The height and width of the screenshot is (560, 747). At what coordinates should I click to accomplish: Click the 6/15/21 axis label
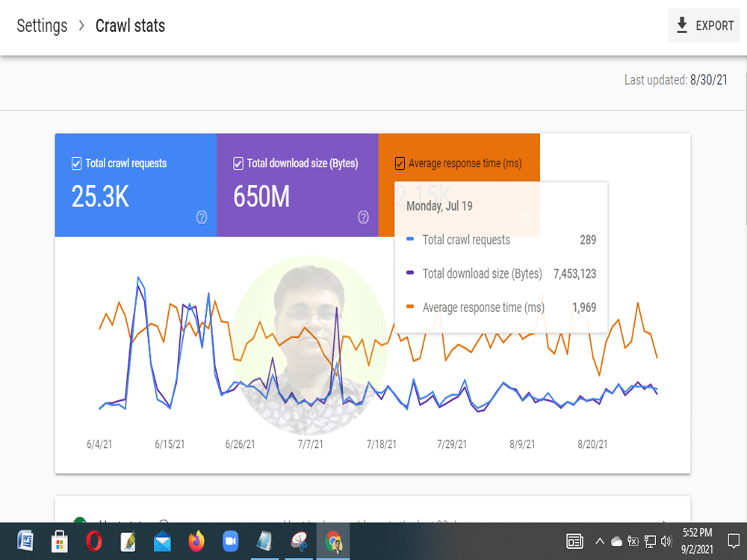[x=170, y=444]
